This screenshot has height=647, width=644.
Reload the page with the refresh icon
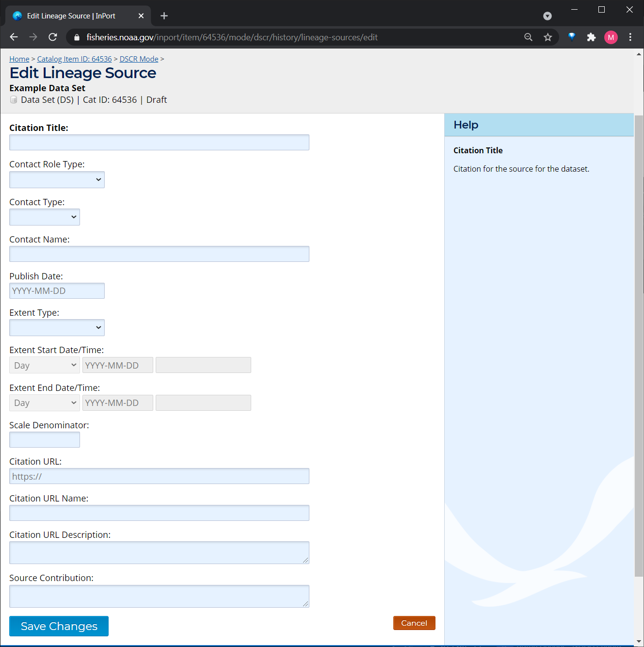(53, 37)
